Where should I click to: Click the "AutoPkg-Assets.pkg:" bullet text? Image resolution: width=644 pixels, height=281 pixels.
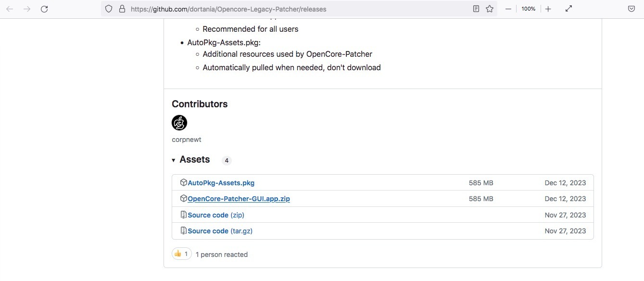(x=224, y=42)
